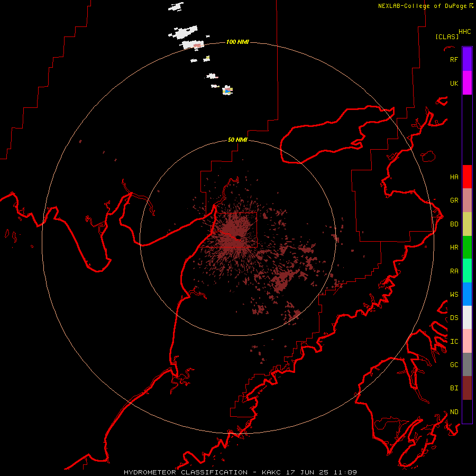Click the red HA legend swatch
This screenshot has width=476, height=476.
click(x=467, y=177)
